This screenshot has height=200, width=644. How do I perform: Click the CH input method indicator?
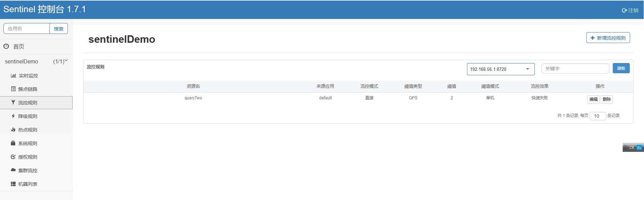(631, 148)
